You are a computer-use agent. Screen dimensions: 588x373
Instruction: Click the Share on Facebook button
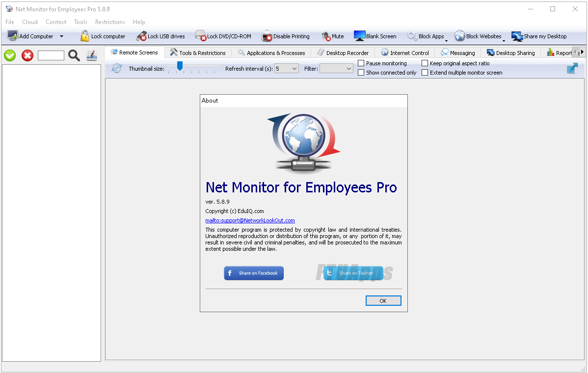click(x=254, y=273)
